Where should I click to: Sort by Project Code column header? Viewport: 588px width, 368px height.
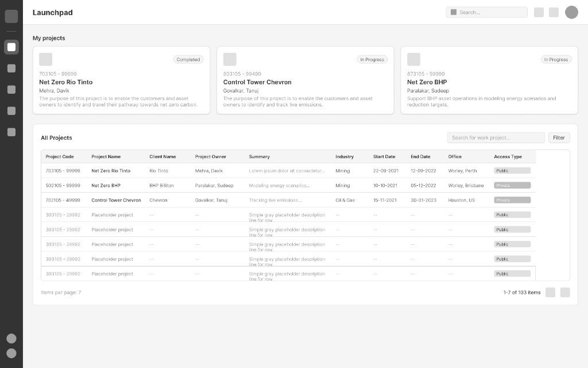point(60,156)
